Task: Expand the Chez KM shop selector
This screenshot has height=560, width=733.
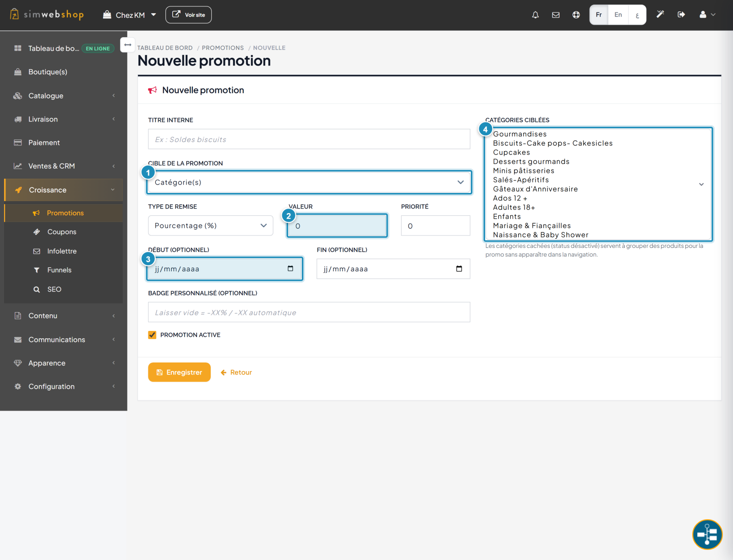Action: pos(130,15)
